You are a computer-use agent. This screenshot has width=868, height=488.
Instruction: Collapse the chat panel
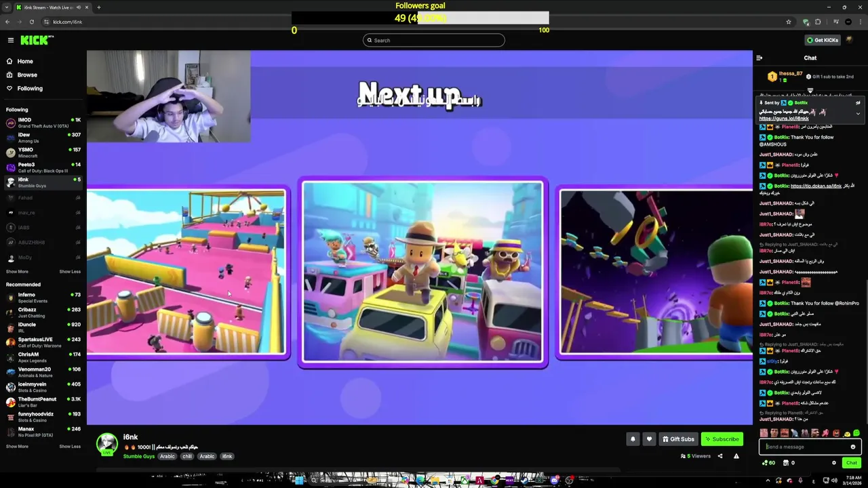[759, 58]
